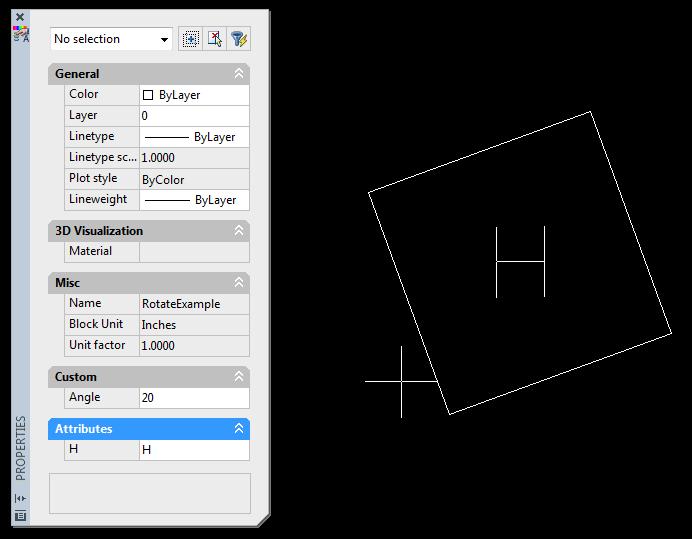Toggle the PICKADD selection mode icon
The image size is (692, 539).
coord(191,39)
